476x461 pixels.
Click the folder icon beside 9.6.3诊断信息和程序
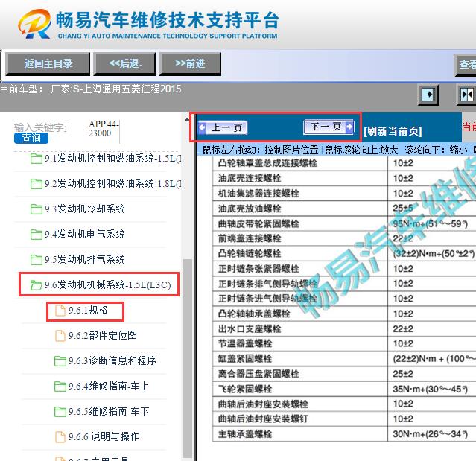coord(60,361)
